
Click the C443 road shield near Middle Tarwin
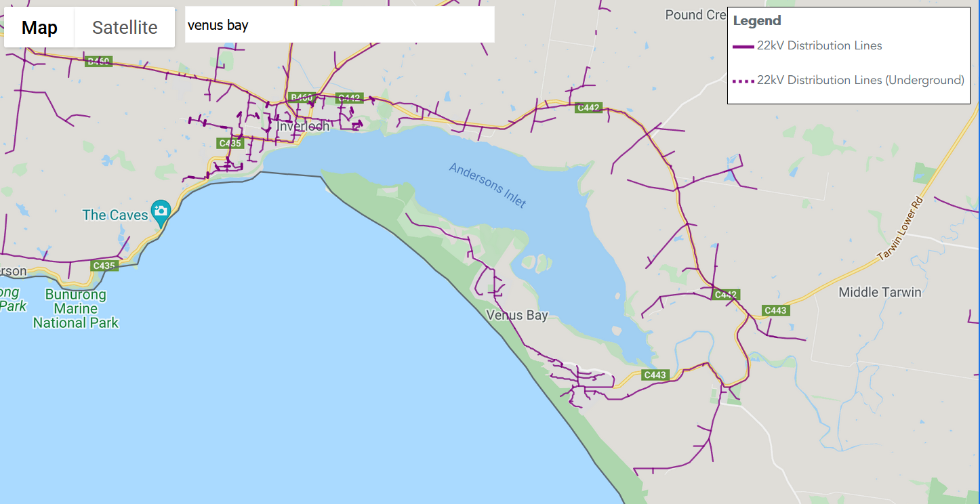click(x=775, y=310)
